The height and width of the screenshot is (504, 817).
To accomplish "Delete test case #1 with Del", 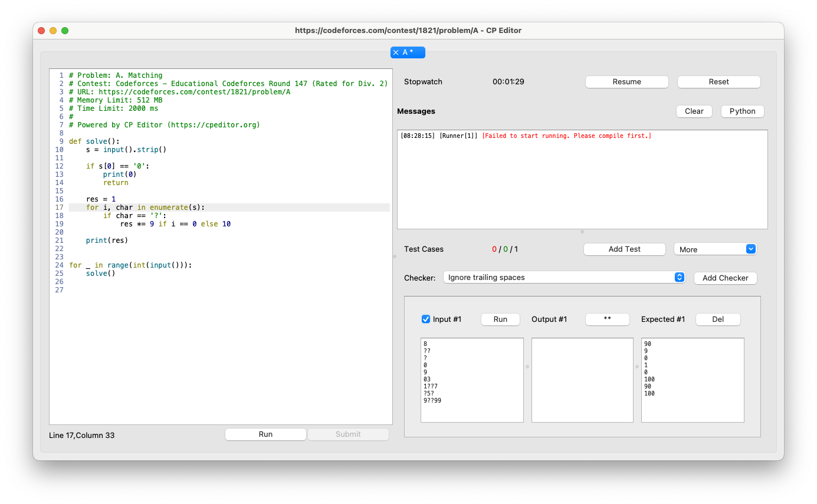I will 717,319.
